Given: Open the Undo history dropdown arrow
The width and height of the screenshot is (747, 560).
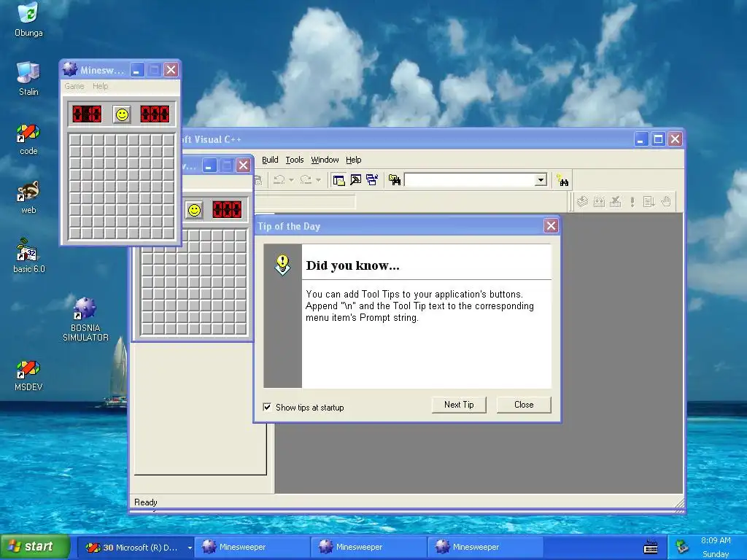Looking at the screenshot, I should click(291, 180).
